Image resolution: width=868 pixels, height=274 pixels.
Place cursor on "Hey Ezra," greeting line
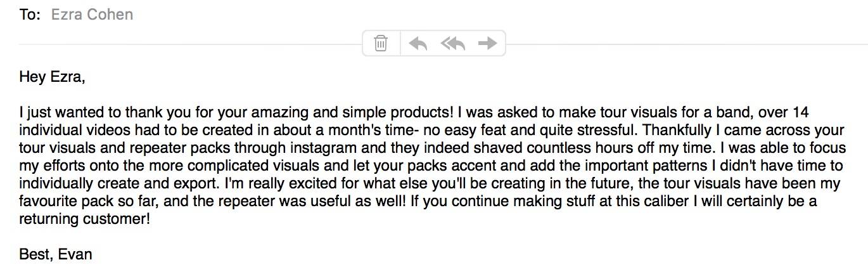click(x=52, y=77)
